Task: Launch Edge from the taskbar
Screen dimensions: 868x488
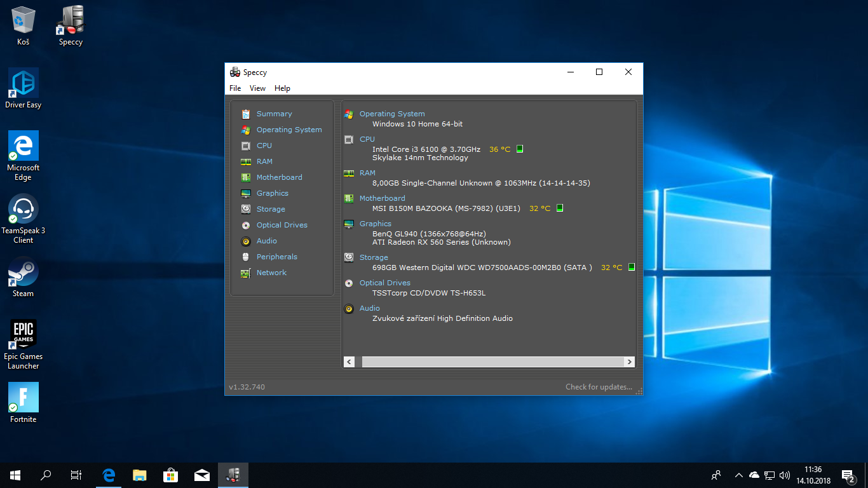Action: 109,475
